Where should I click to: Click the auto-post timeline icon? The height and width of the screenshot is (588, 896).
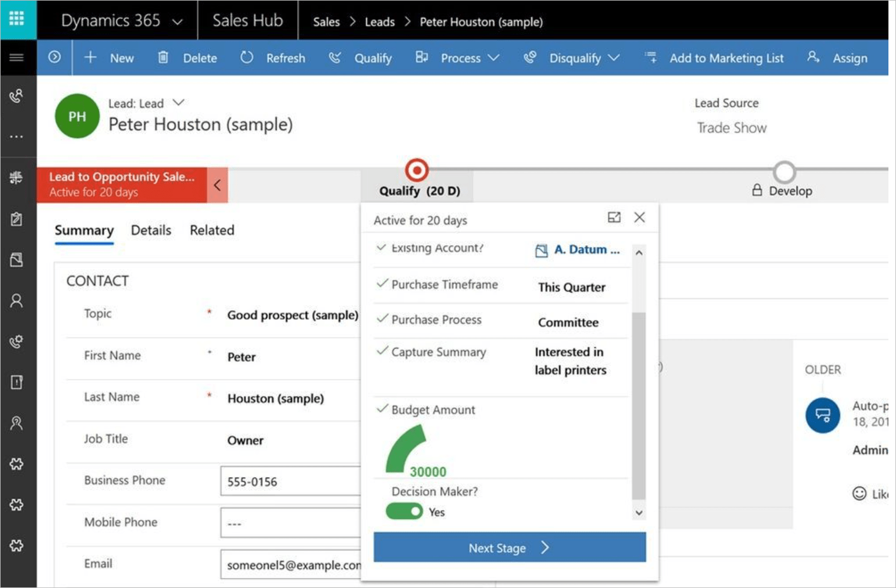(x=822, y=415)
